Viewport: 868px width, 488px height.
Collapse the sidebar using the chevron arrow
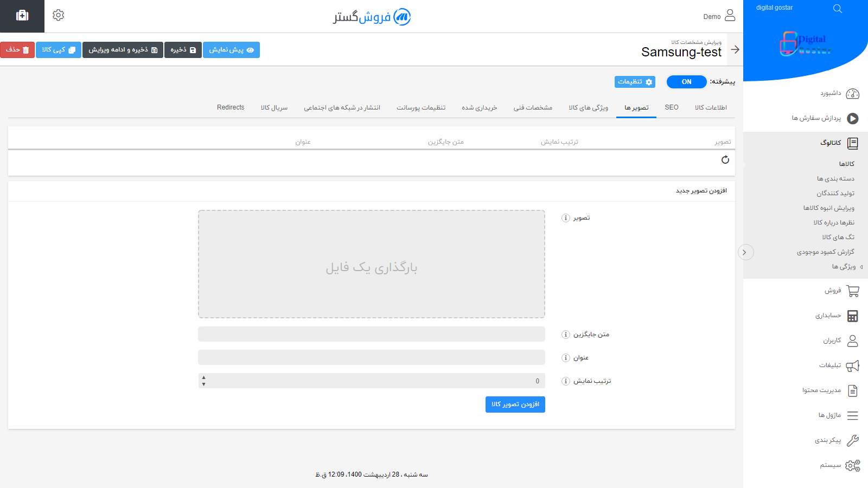tap(746, 252)
